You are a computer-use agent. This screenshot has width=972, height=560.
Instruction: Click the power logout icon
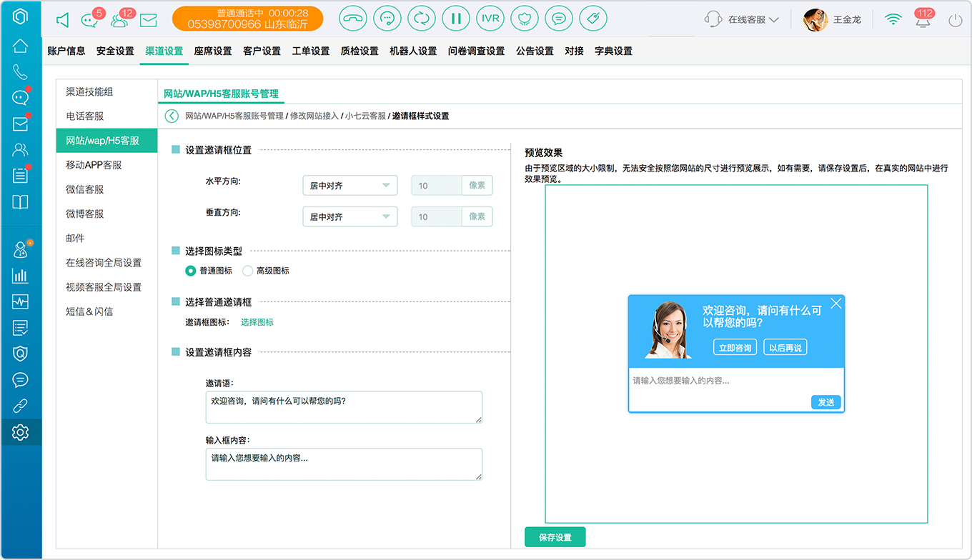[956, 20]
